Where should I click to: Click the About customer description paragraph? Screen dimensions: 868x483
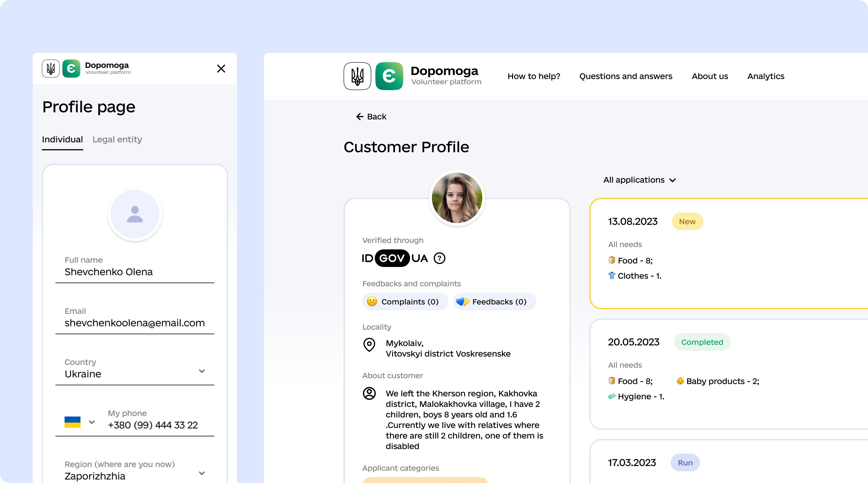pos(464,420)
